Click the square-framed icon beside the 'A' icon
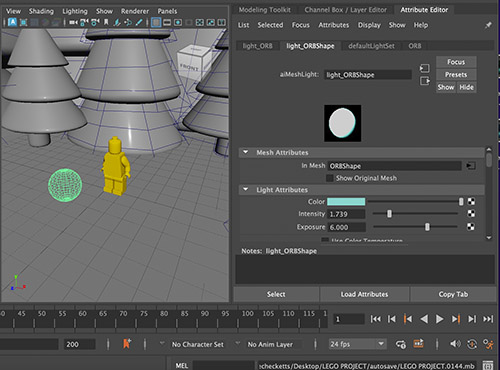 click(23, 22)
